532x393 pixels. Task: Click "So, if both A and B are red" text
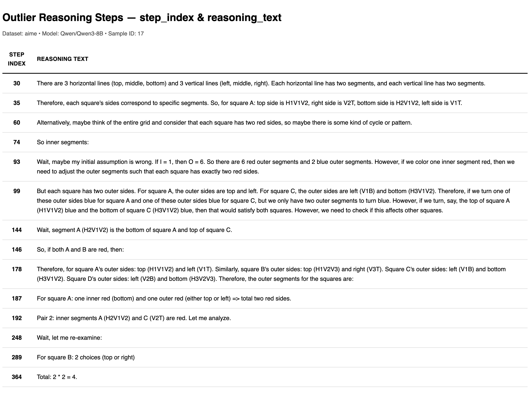pos(80,250)
